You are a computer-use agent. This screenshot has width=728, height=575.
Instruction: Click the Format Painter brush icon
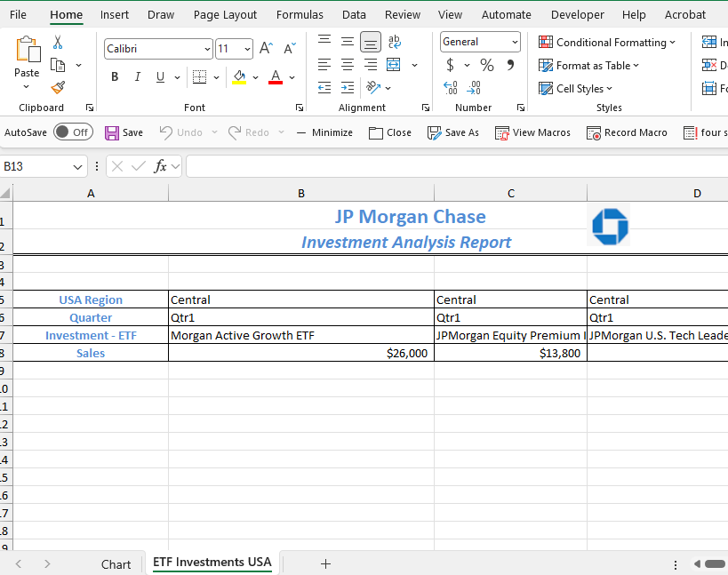click(58, 87)
